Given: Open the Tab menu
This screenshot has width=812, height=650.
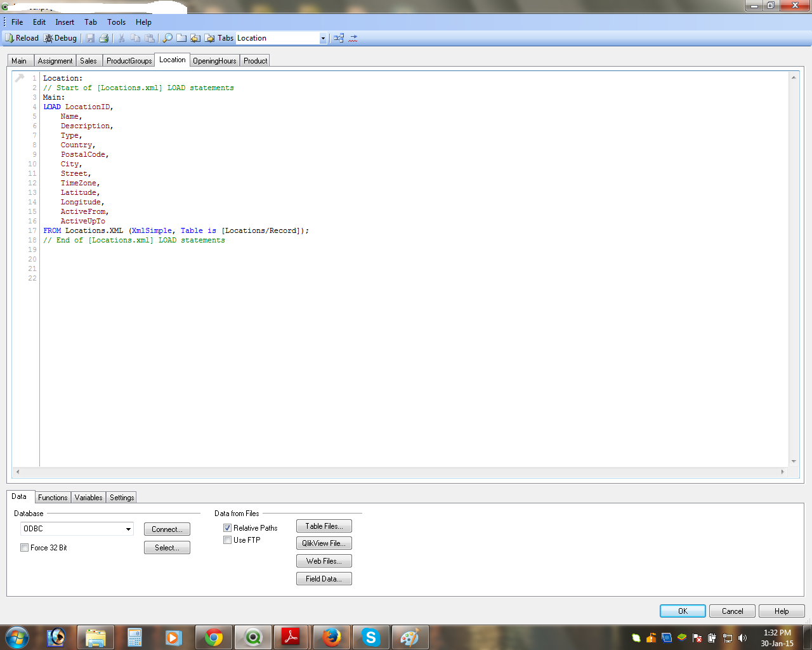Looking at the screenshot, I should pyautogui.click(x=91, y=22).
